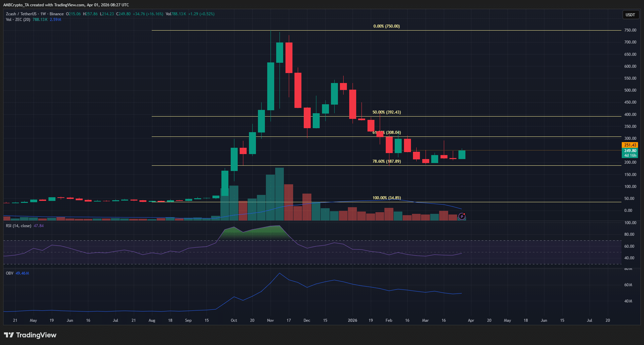Click the 78.60% (187.89) Fibonacci level label

click(x=386, y=161)
